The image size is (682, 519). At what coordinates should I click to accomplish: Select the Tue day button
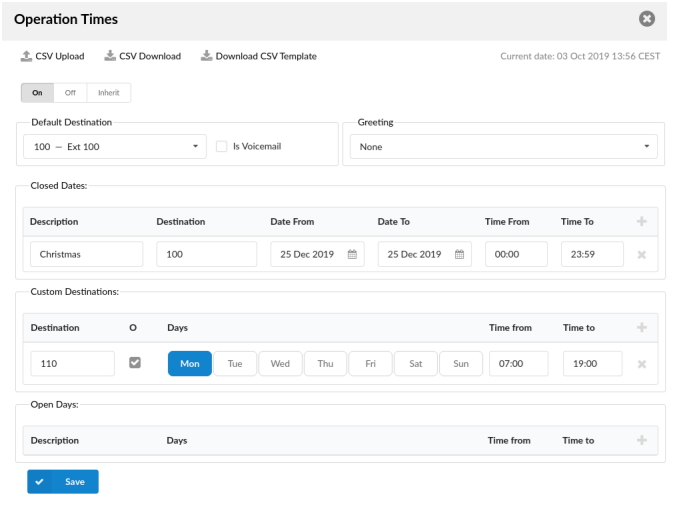(x=235, y=363)
